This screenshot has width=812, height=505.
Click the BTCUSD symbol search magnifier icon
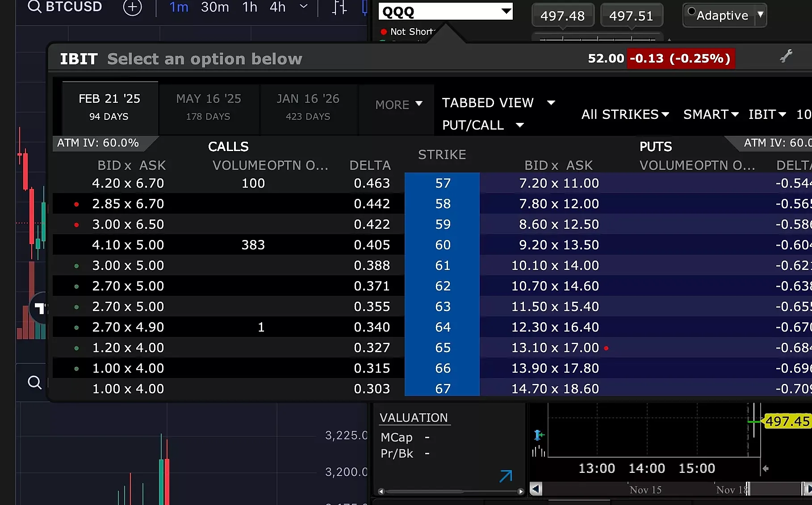[x=34, y=7]
